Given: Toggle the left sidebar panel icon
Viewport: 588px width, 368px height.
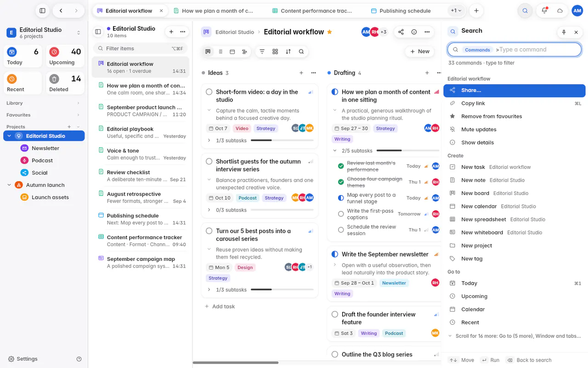Looking at the screenshot, I should click(42, 11).
